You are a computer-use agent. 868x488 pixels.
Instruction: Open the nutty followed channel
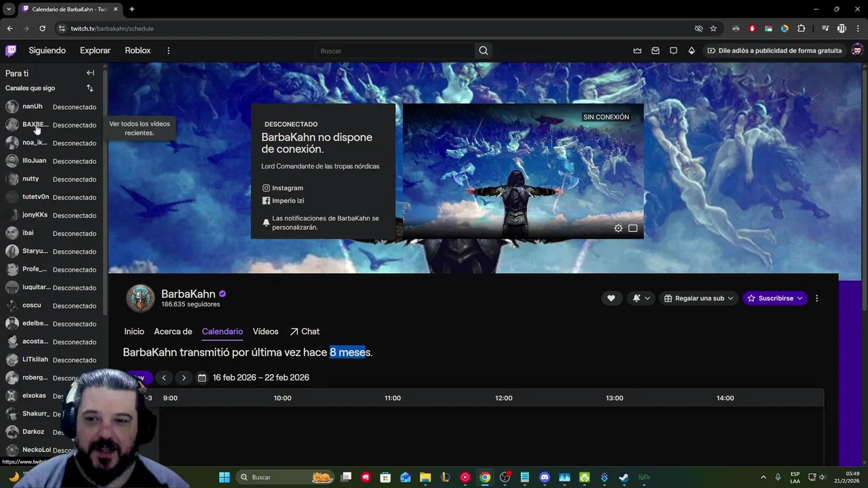53,179
